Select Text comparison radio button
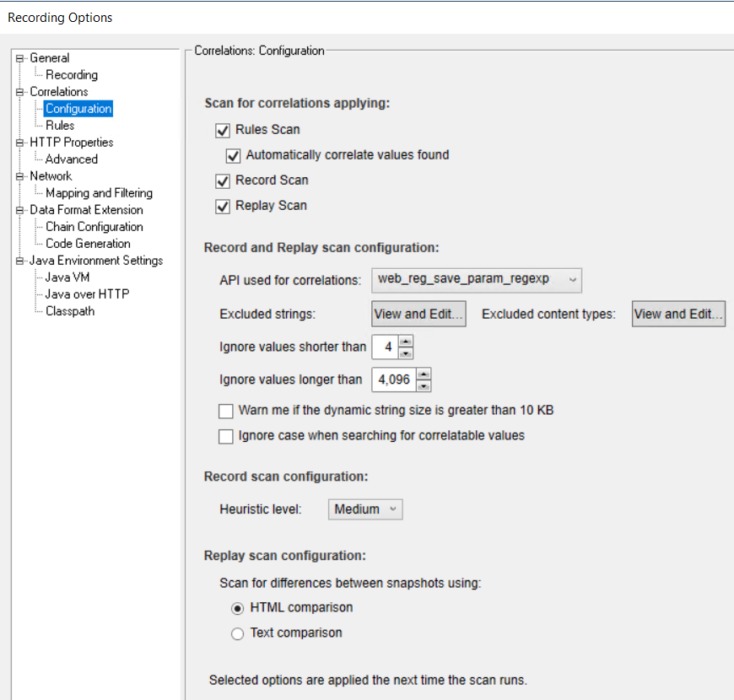The image size is (734, 700). [238, 633]
